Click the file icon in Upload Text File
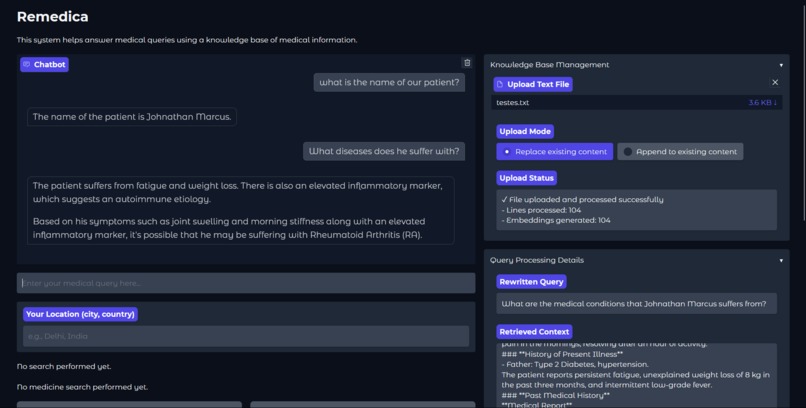Screen dimensions: 806x408 click(500, 84)
